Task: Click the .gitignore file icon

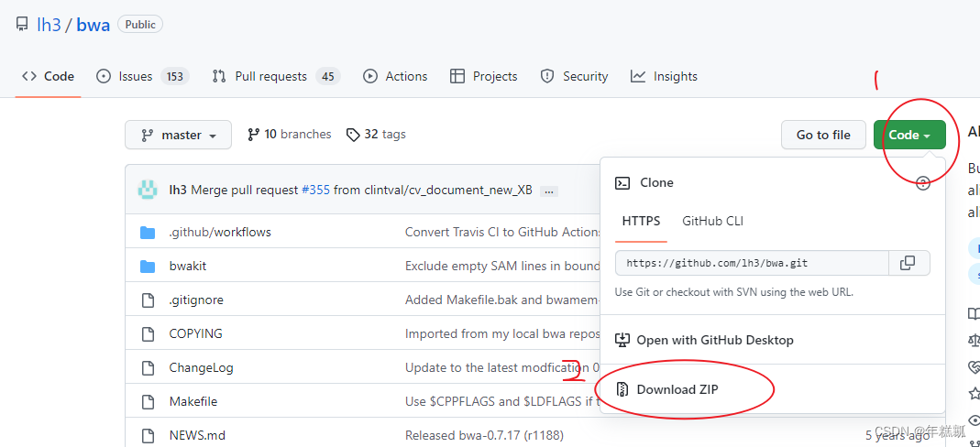Action: point(148,300)
